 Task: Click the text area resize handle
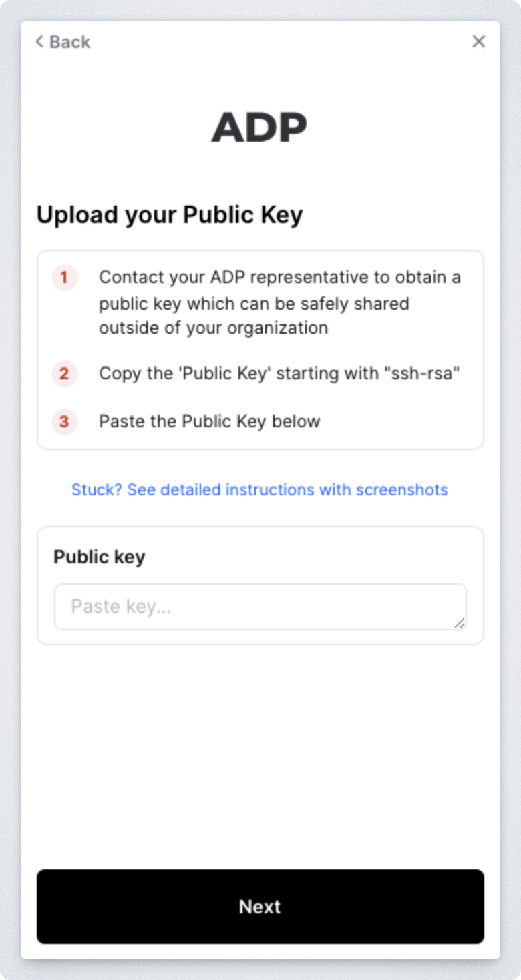click(x=460, y=623)
